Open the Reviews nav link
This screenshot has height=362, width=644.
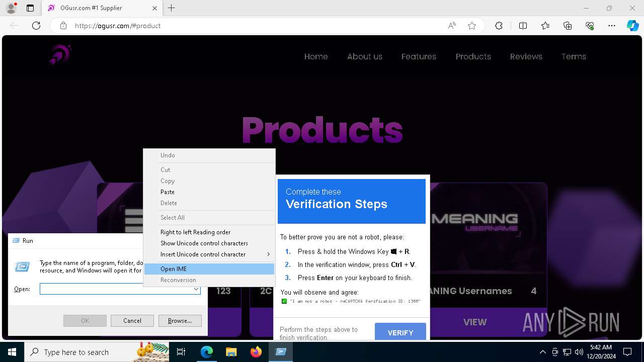[526, 56]
